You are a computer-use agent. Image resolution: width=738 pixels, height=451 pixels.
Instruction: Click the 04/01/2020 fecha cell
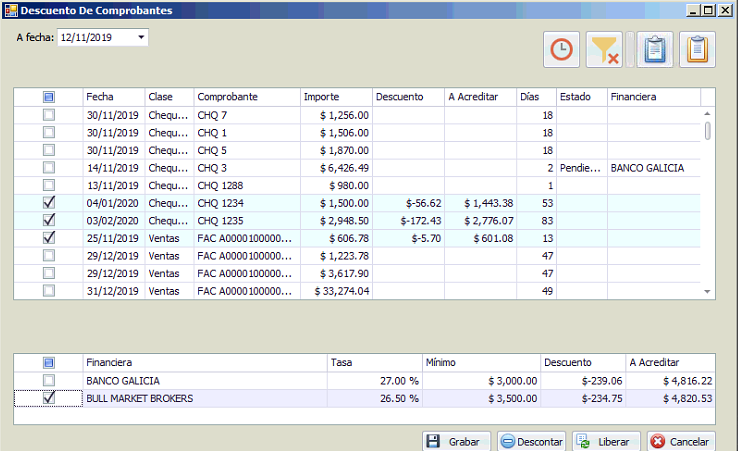coord(114,203)
